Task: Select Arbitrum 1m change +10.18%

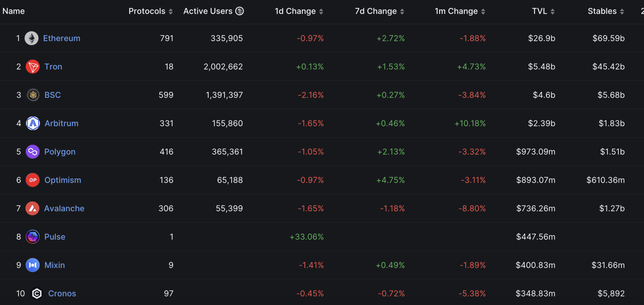Action: (470, 123)
